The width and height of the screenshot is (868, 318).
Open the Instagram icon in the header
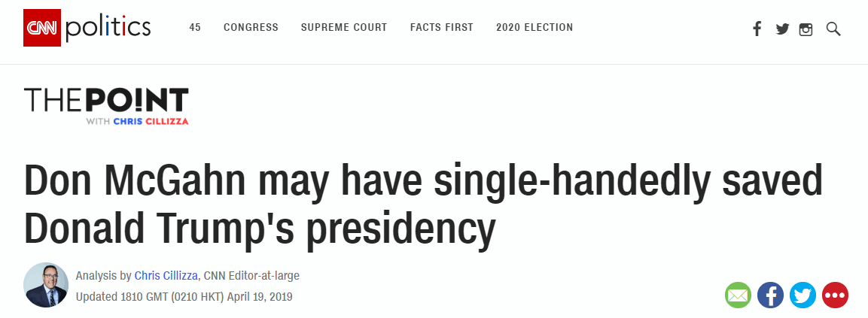806,29
